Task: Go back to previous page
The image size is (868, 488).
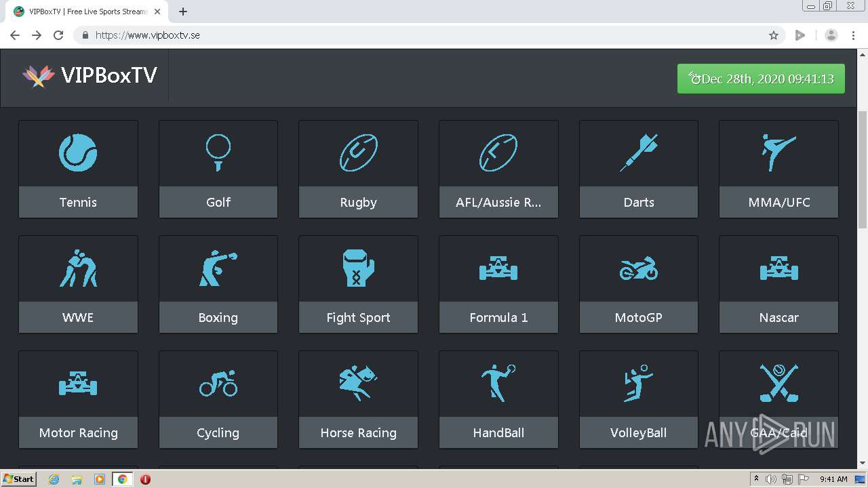Action: (15, 35)
